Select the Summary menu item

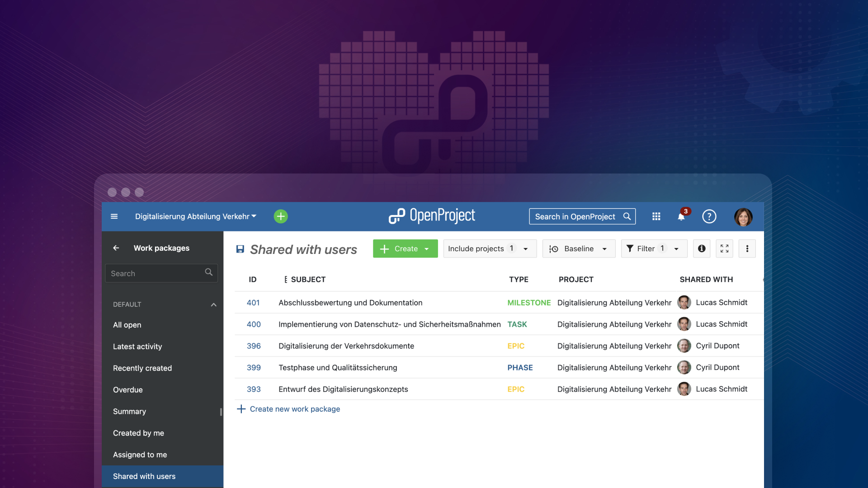coord(129,411)
